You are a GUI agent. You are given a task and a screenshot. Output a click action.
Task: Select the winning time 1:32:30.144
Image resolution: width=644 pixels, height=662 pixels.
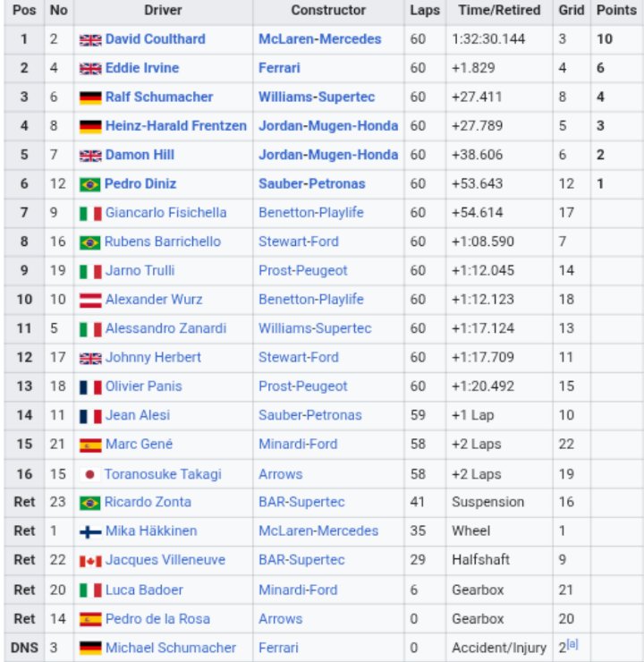488,39
